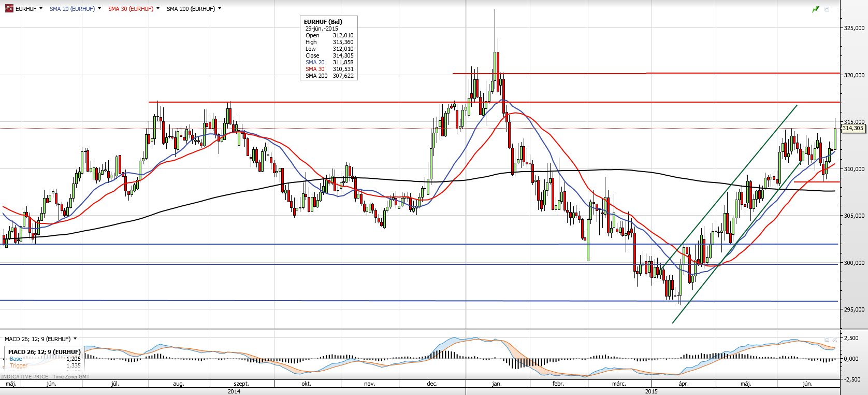Click the Low 312,010 row
This screenshot has height=395, width=868.
[x=329, y=49]
